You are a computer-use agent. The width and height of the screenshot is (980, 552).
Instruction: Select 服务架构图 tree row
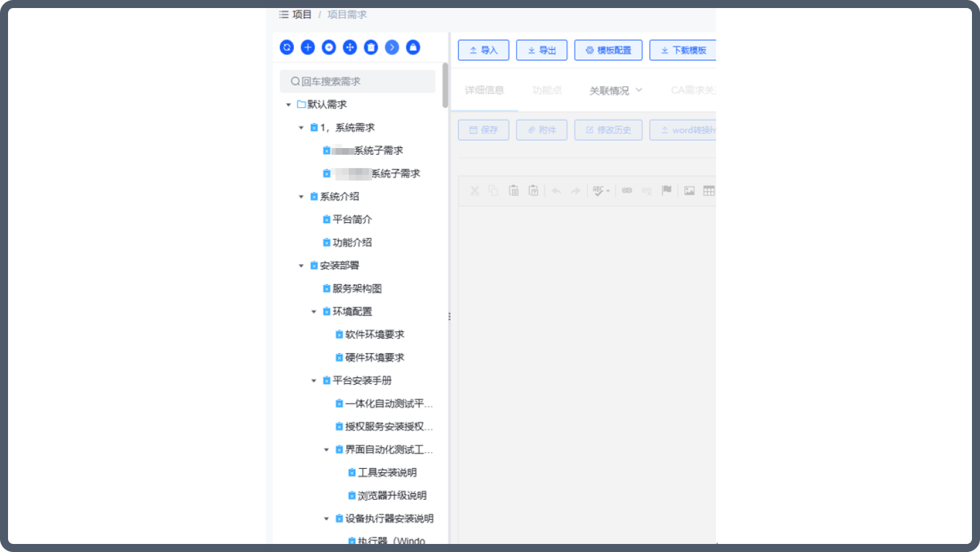click(x=352, y=289)
